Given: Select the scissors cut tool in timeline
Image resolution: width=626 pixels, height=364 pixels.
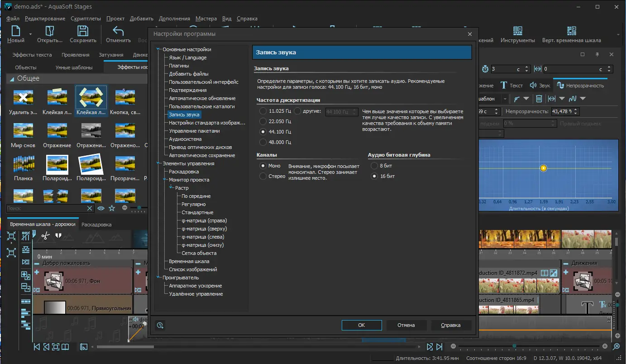Looking at the screenshot, I should (x=45, y=236).
